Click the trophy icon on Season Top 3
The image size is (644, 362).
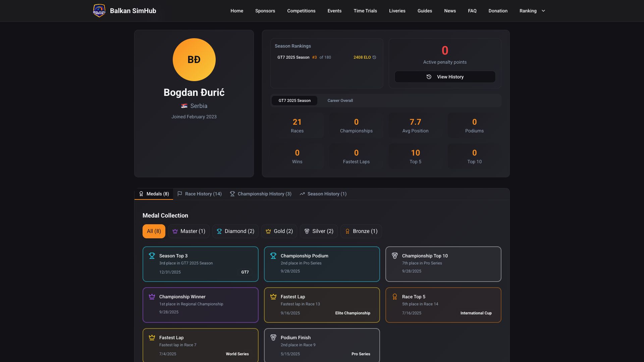(152, 256)
